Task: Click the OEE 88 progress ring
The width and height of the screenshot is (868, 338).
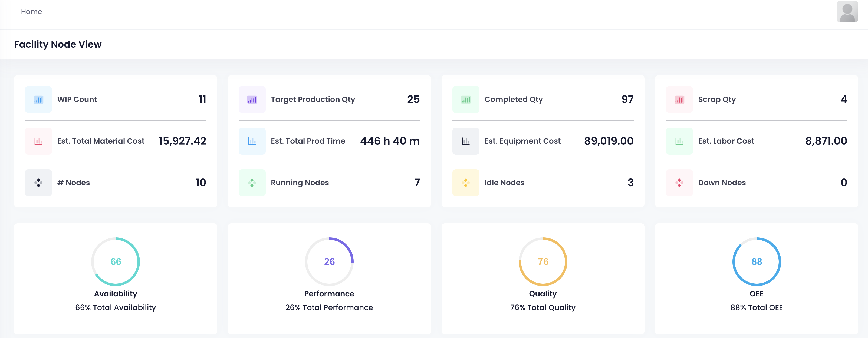Action: tap(756, 261)
